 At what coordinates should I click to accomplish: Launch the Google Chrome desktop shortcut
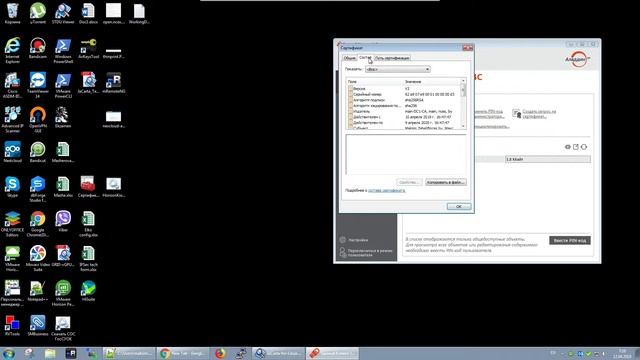pos(38,224)
